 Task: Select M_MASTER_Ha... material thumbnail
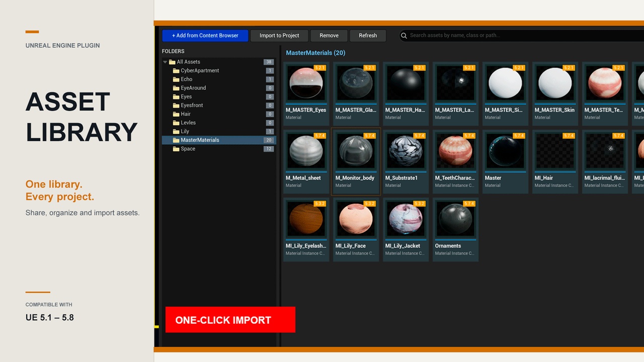click(x=406, y=83)
